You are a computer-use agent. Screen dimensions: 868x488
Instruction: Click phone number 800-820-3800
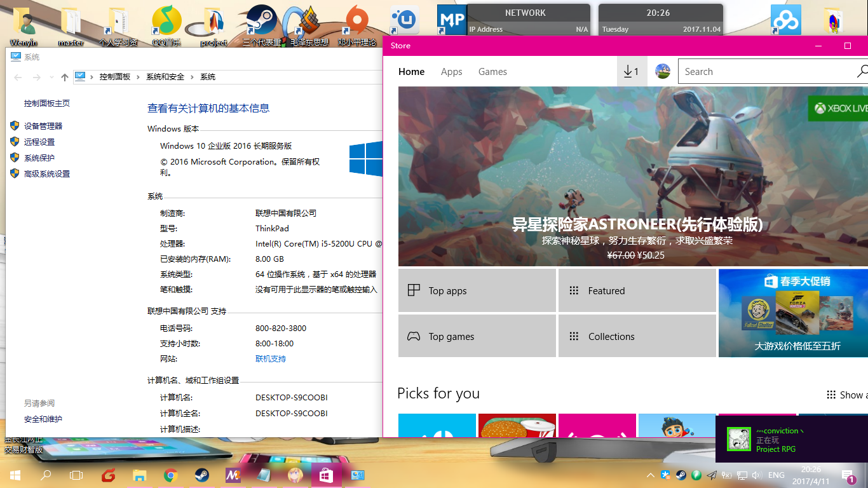click(x=281, y=329)
